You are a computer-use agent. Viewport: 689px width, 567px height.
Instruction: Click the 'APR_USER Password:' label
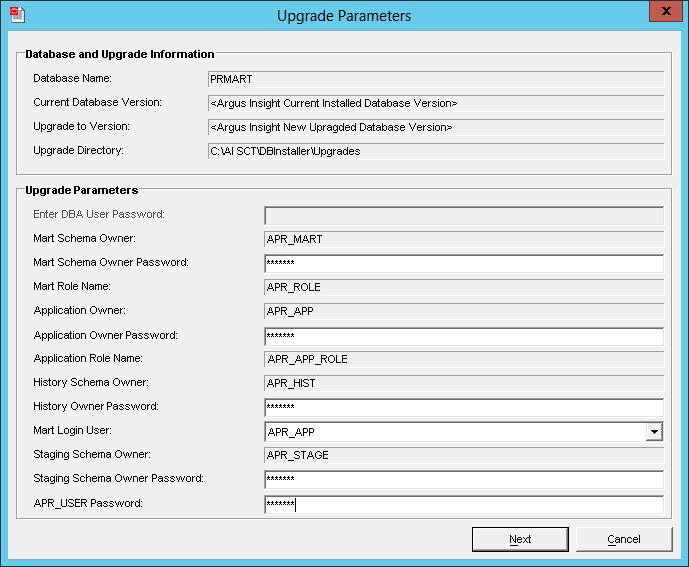pos(88,503)
